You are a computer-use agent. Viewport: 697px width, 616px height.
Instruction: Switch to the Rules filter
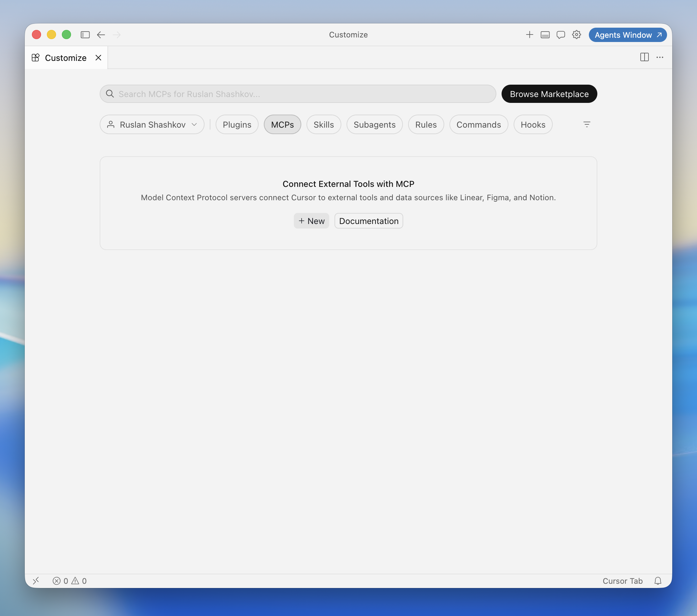(426, 124)
